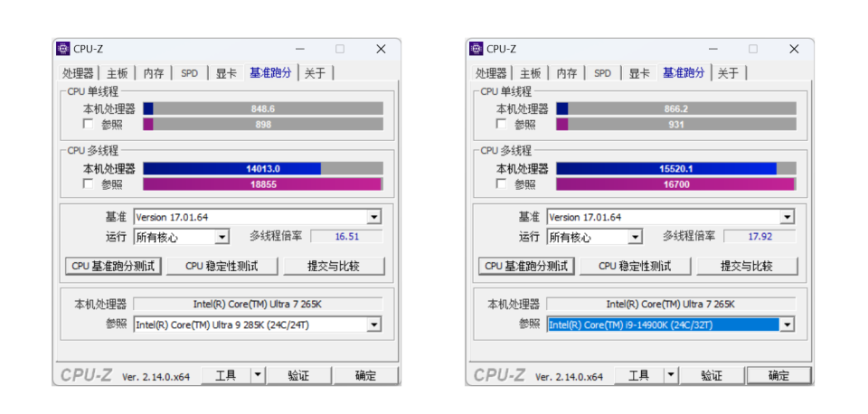Viewport: 868px width, 414px height.
Task: Click multi-thread score bar 14013.0
Action: 263,169
